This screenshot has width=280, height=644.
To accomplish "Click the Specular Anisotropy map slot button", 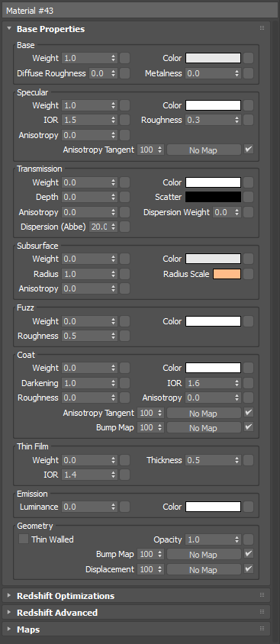I will [x=125, y=135].
